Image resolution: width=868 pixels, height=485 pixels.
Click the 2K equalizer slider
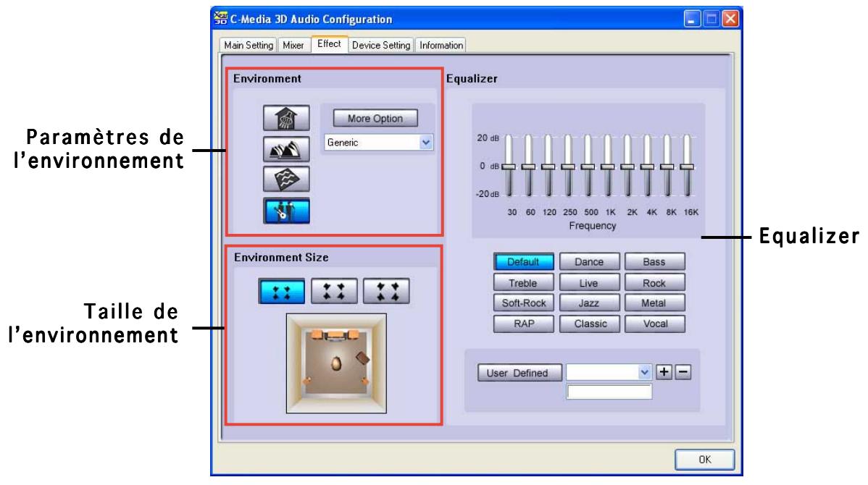(627, 166)
